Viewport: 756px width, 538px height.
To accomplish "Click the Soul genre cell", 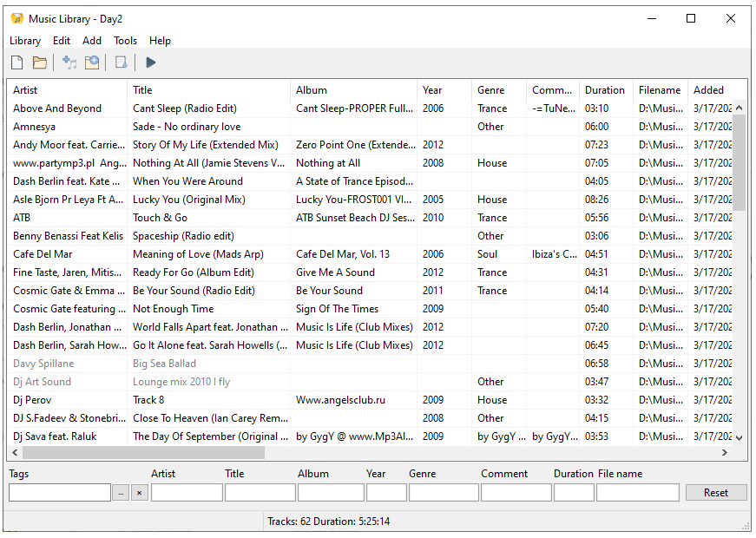I will [487, 254].
